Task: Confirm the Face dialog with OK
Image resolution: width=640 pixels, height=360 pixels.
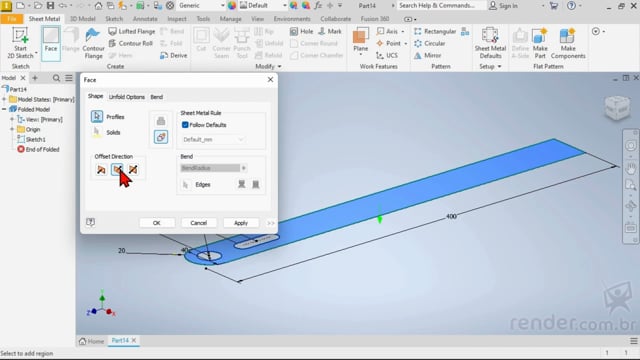Action: pyautogui.click(x=157, y=223)
